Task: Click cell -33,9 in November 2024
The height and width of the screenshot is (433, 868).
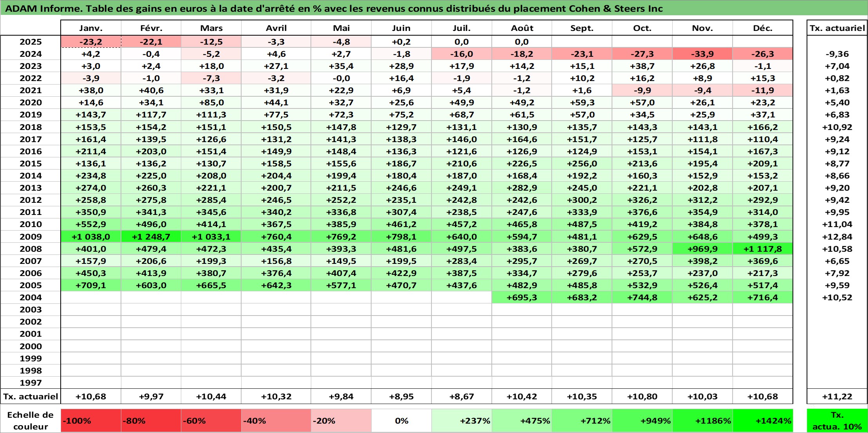Action: (x=702, y=54)
